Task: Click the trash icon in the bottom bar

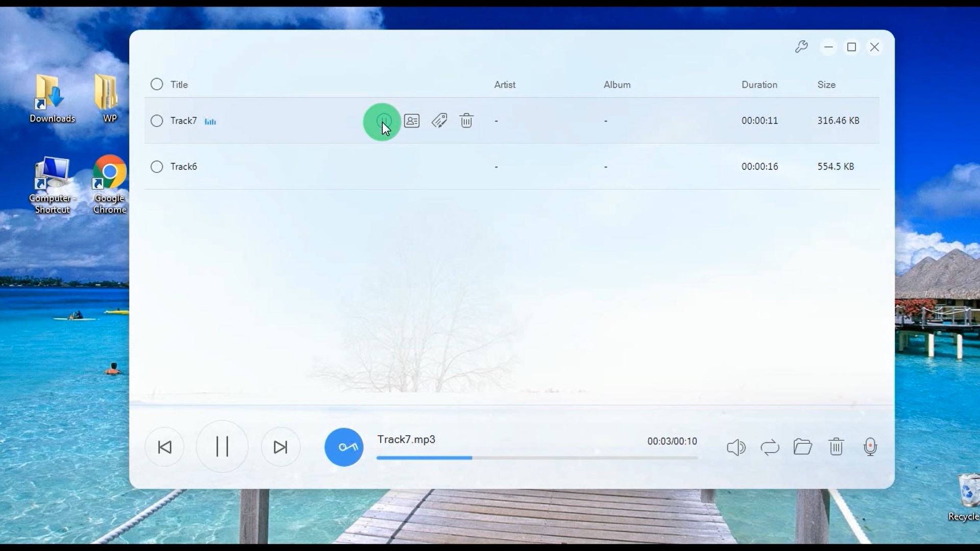Action: (x=836, y=447)
